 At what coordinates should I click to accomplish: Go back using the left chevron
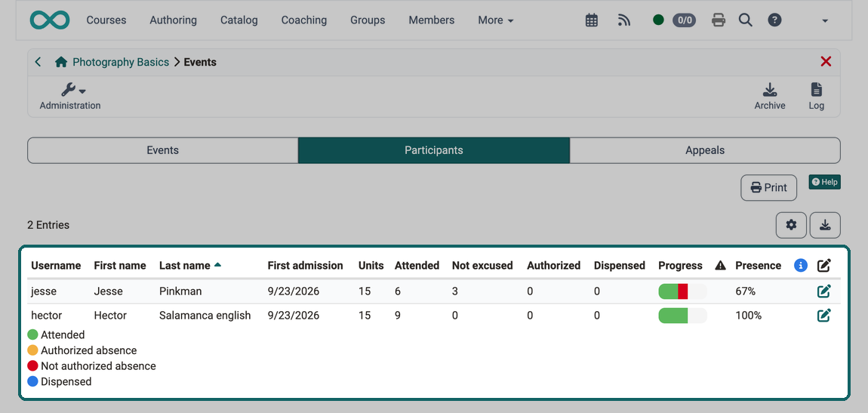tap(38, 62)
